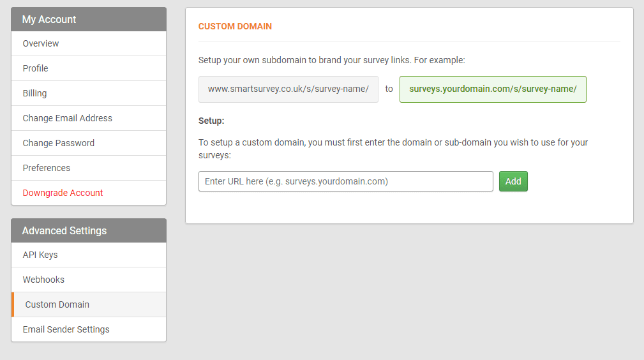Click the Advanced Settings panel header
Viewport: 644px width, 360px height.
click(x=88, y=230)
